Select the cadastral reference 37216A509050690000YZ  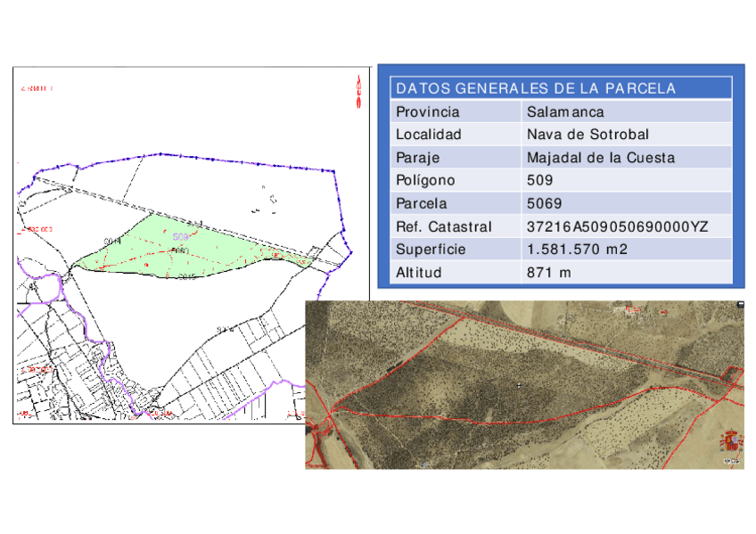click(x=617, y=226)
